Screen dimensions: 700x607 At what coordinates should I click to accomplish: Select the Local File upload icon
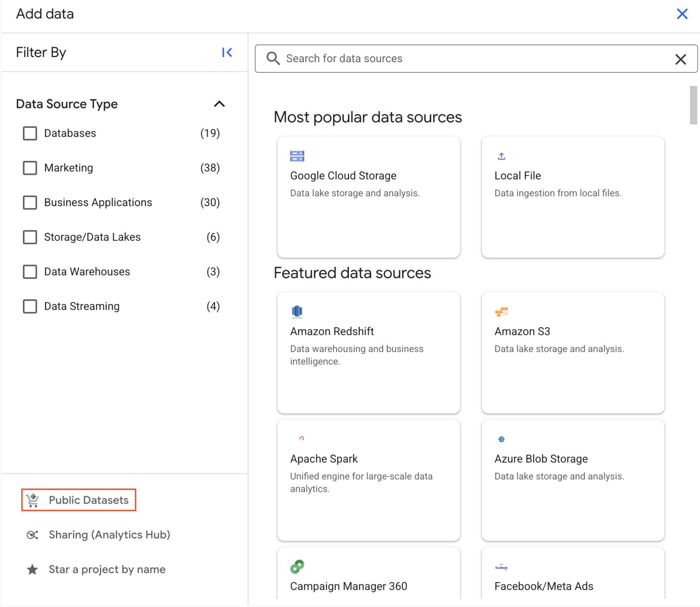[x=501, y=156]
